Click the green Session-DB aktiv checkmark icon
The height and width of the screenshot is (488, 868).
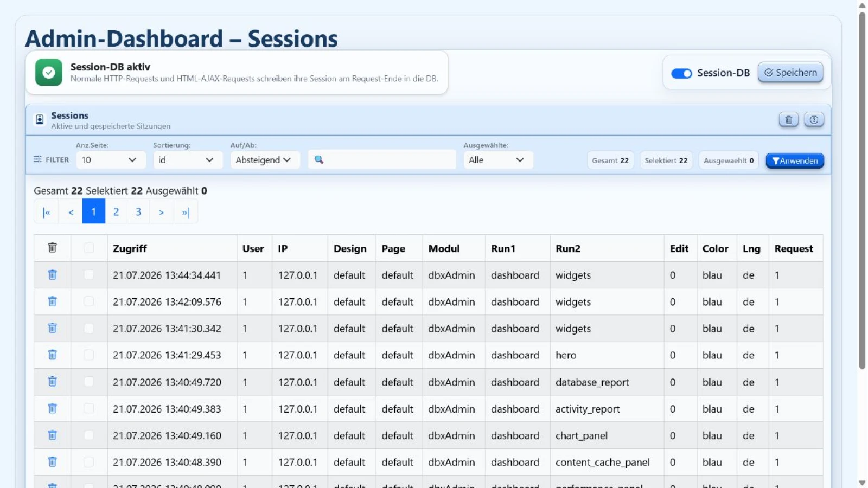click(49, 73)
